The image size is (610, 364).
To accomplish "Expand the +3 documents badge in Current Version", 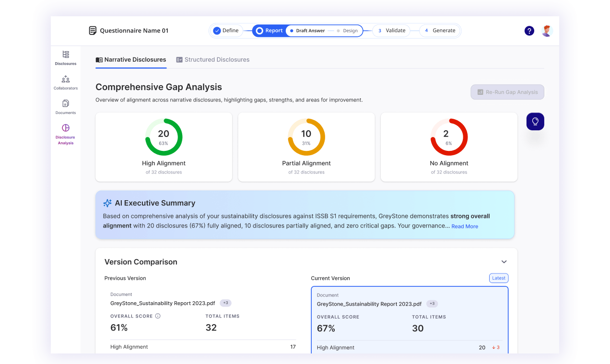I will [x=432, y=304].
